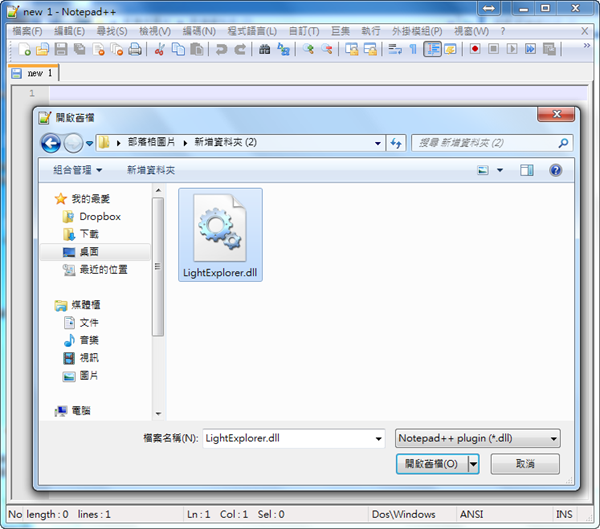Image resolution: width=600 pixels, height=529 pixels.
Task: Click the Cut scissors icon
Action: [160, 49]
